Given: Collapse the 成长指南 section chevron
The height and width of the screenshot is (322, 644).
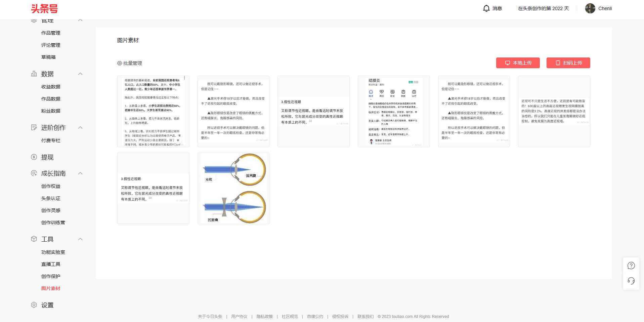Looking at the screenshot, I should (80, 173).
